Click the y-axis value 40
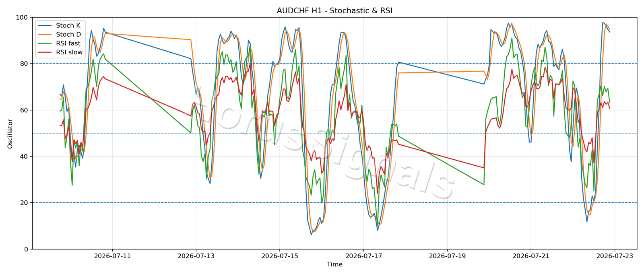This screenshot has width=644, height=276. coord(24,157)
